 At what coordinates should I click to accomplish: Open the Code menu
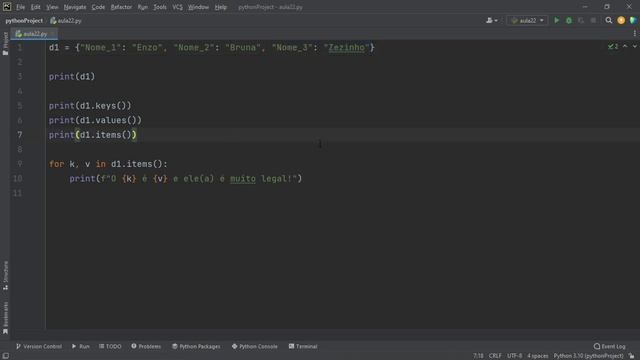point(98,7)
